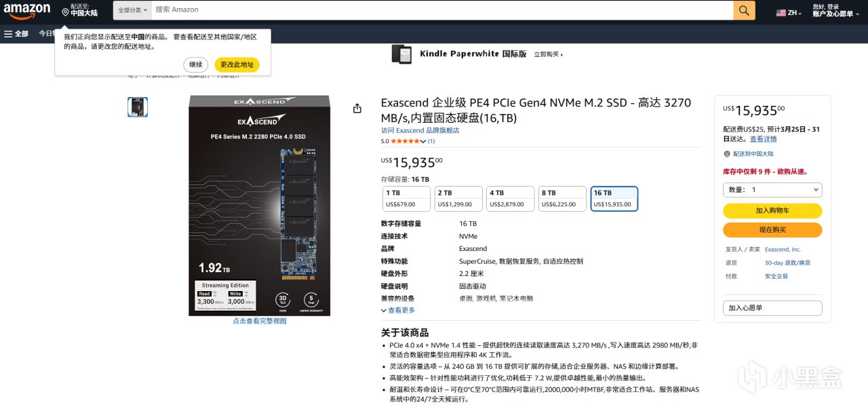This screenshot has width=868, height=405.
Task: Open the Exascend, Inc. seller link
Action: [783, 250]
